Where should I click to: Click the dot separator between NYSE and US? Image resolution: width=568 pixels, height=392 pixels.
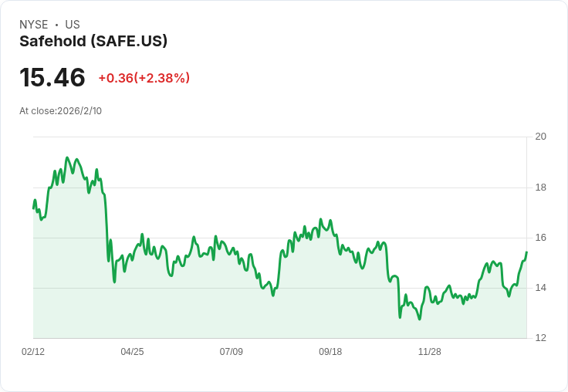pos(56,25)
